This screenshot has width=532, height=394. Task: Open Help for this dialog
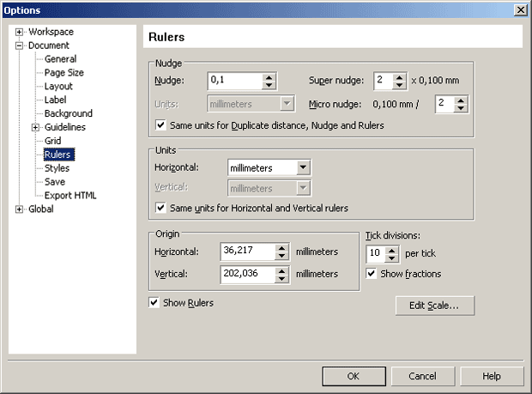[x=492, y=376]
